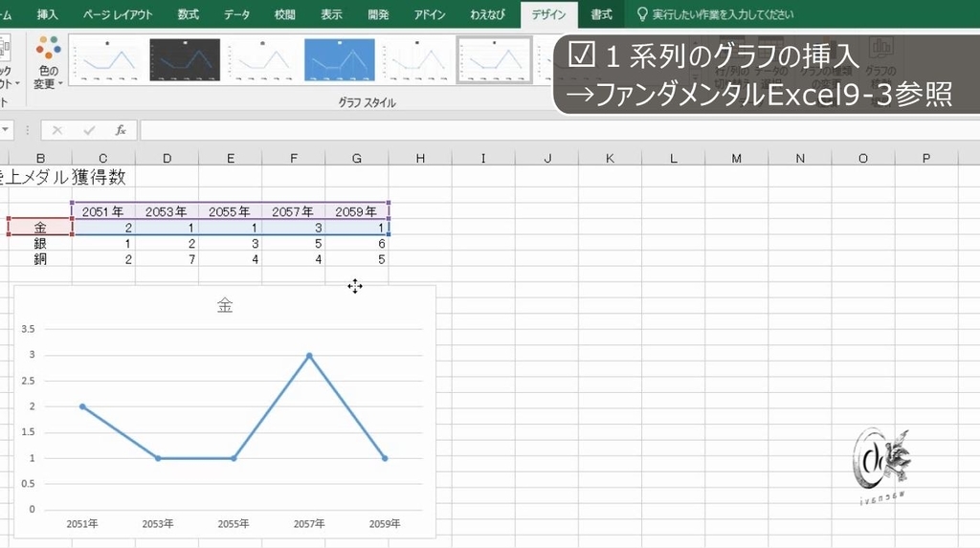Select the 2055年 horizontal axis label
The width and height of the screenshot is (980, 548).
(234, 524)
